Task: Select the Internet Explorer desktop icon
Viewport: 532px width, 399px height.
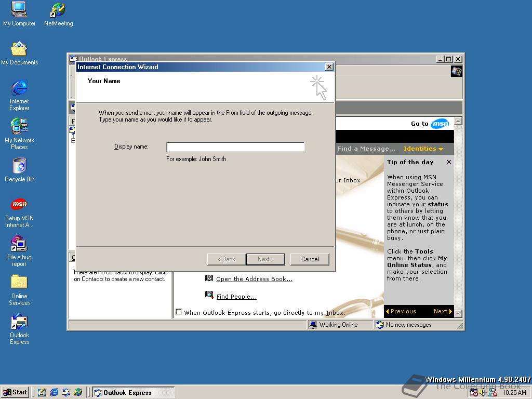Action: [x=19, y=96]
